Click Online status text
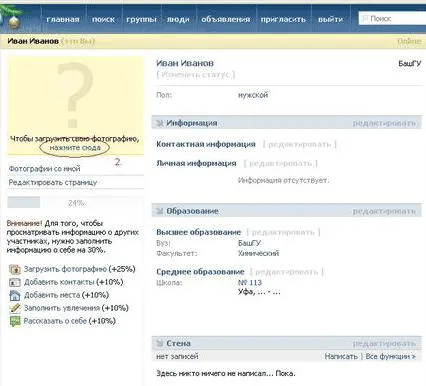Screen dimensions: 426x386 [x=409, y=41]
